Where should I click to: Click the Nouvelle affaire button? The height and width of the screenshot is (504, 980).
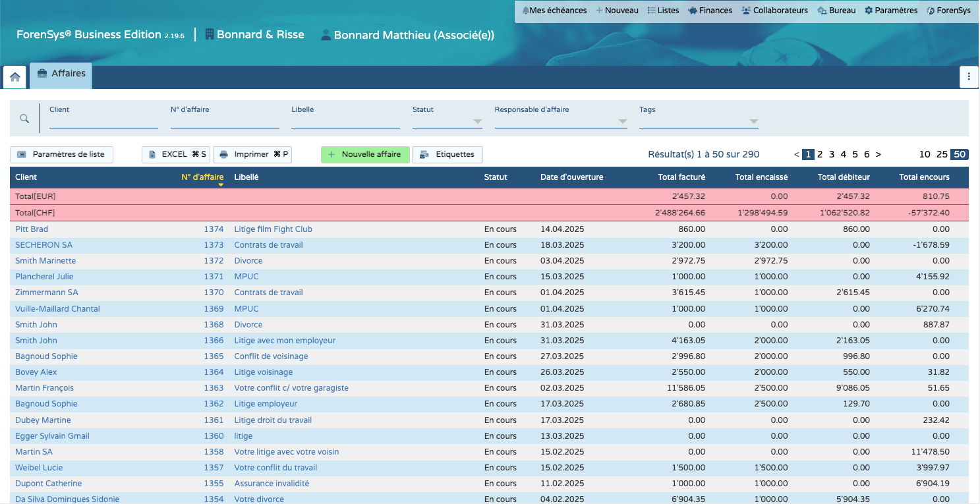[365, 154]
